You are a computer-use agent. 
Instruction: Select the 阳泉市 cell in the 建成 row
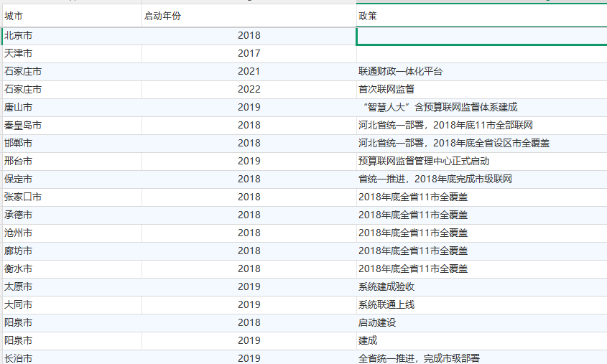(x=72, y=341)
